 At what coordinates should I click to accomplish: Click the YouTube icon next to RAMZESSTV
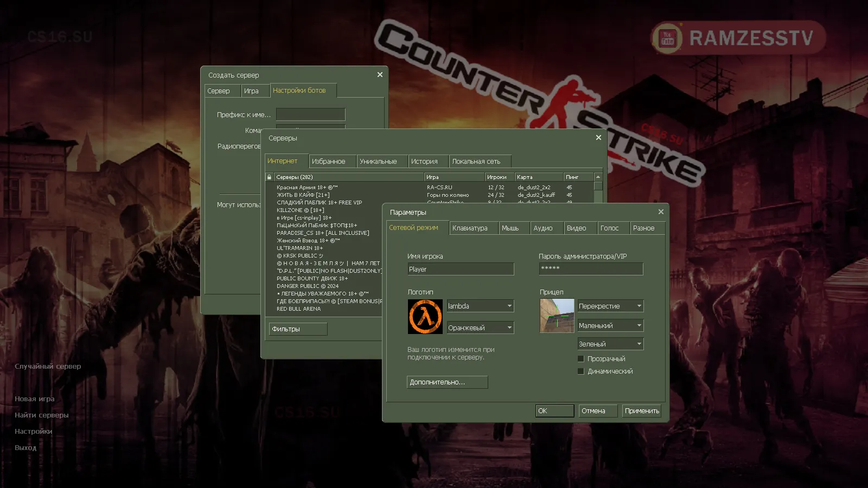(x=666, y=38)
